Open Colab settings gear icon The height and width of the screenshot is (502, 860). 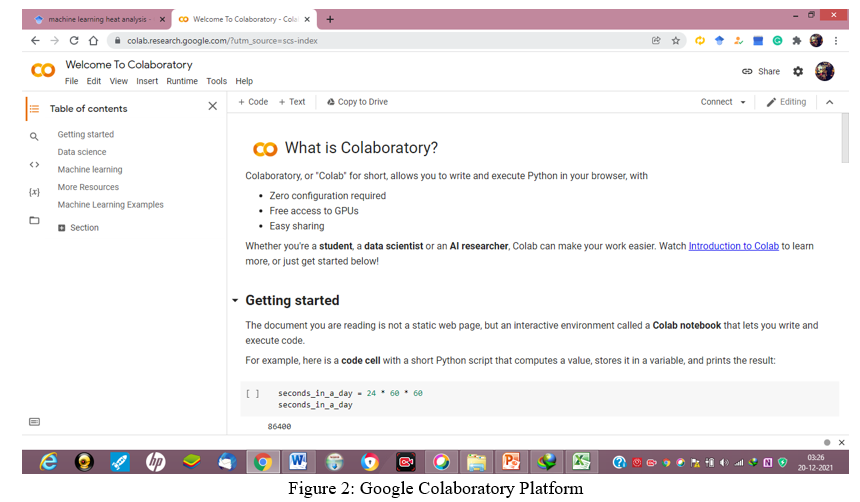click(798, 71)
